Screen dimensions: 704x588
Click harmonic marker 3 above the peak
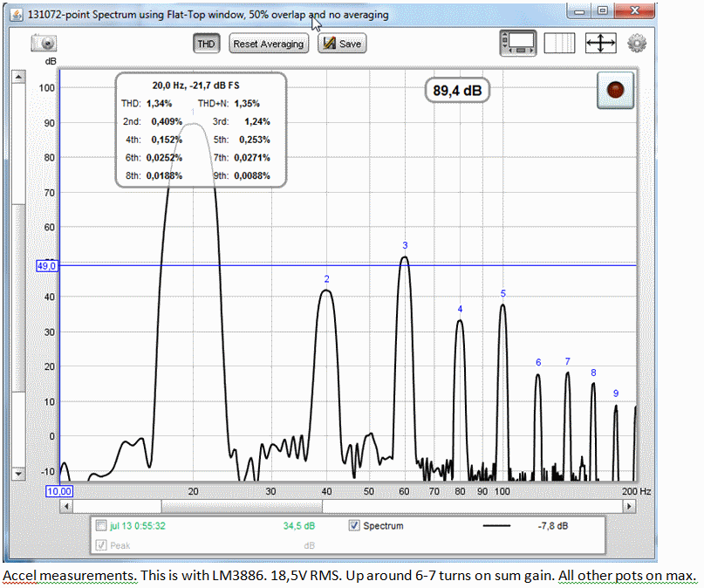[x=405, y=245]
